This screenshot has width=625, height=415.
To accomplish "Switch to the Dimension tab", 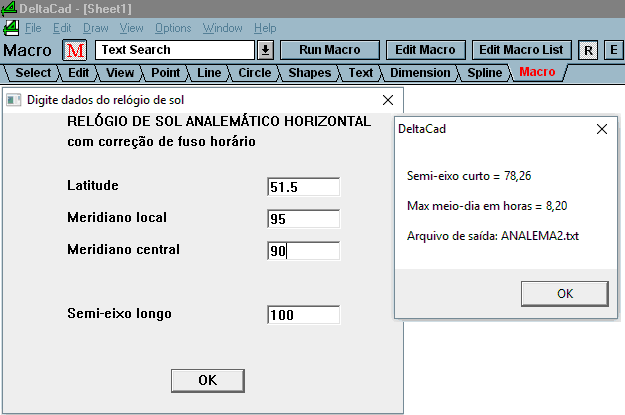I will pos(420,73).
